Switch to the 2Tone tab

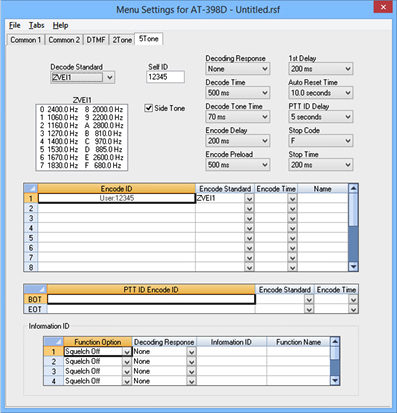pos(122,40)
